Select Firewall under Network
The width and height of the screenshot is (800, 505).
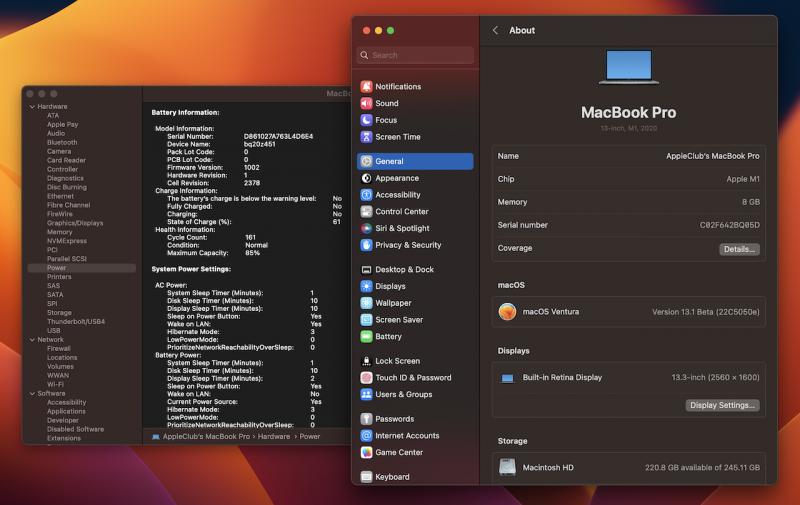click(59, 348)
